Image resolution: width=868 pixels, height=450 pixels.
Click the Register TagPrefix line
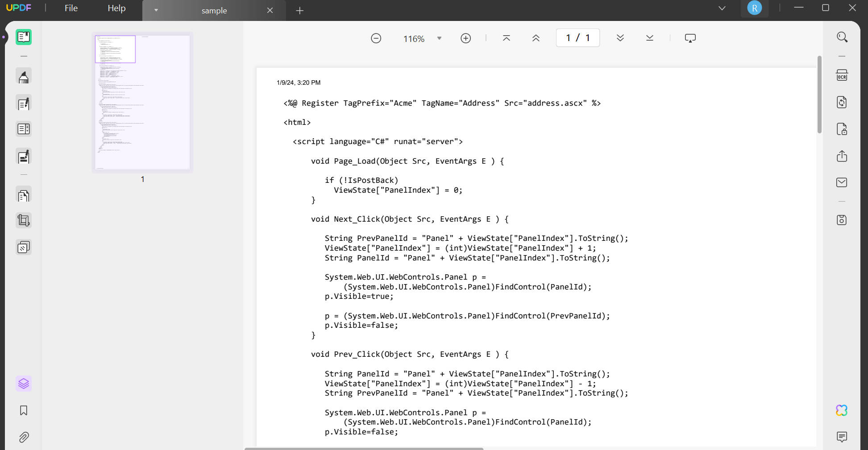pos(442,103)
